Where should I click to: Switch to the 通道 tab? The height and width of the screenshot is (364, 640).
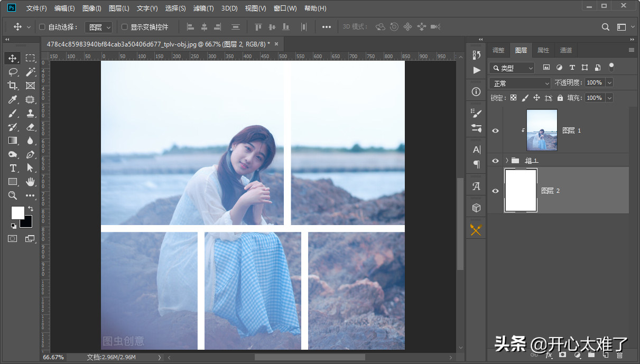566,50
